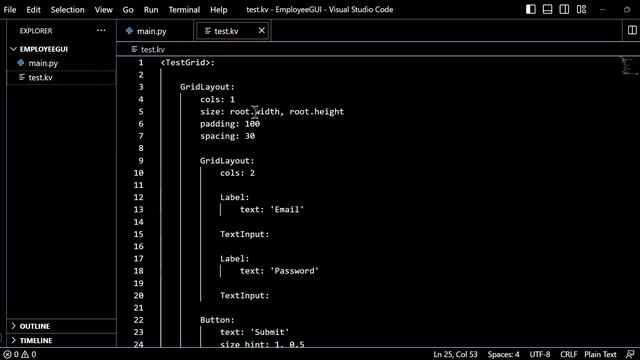Toggle secondary side bar layout icon
This screenshot has width=640, height=360.
(564, 9)
